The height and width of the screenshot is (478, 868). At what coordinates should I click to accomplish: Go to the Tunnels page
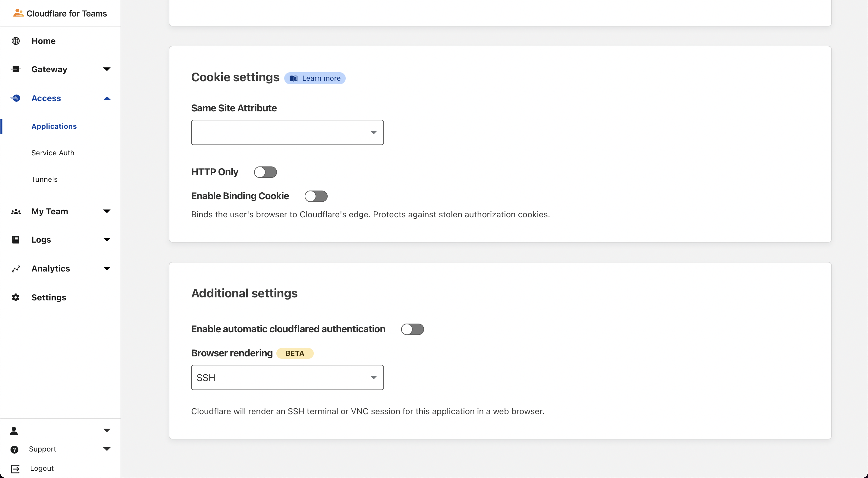[45, 179]
